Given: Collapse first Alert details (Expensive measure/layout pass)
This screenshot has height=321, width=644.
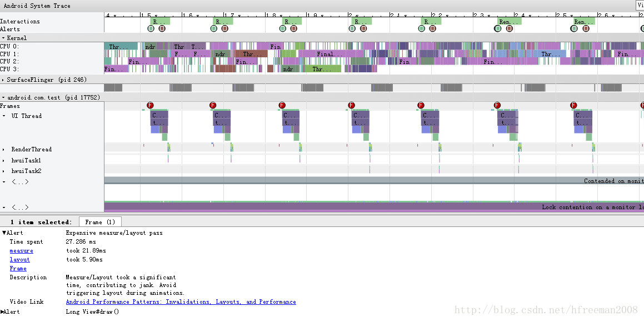Looking at the screenshot, I should (x=4, y=233).
